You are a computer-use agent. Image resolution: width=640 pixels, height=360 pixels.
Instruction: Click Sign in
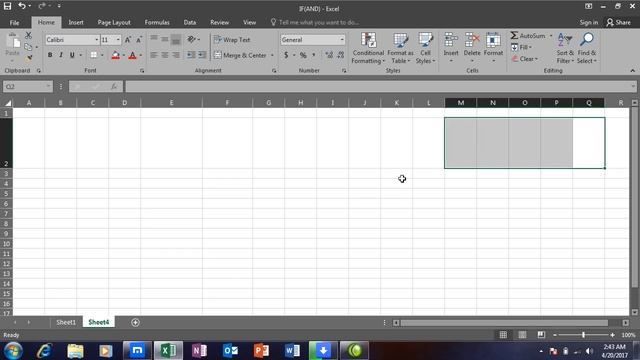point(589,22)
